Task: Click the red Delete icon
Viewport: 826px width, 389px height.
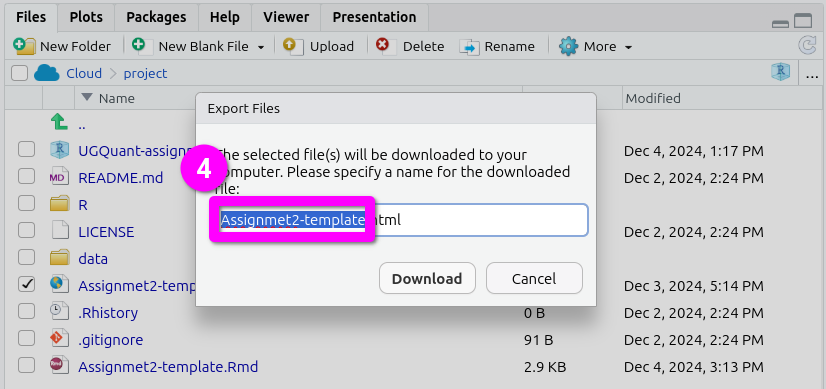Action: tap(382, 45)
